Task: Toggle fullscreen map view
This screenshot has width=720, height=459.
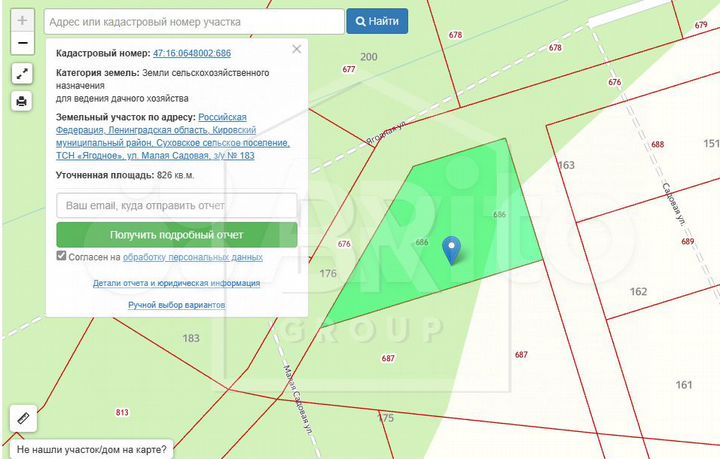Action: pos(23,73)
